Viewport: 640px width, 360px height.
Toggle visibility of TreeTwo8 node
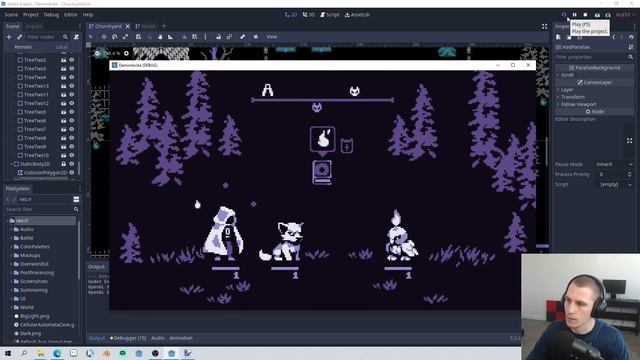tap(72, 138)
